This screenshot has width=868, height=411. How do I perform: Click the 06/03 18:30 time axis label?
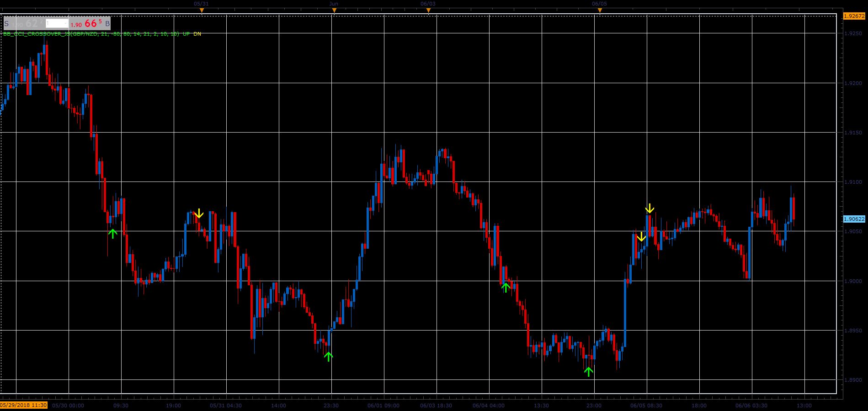point(436,406)
